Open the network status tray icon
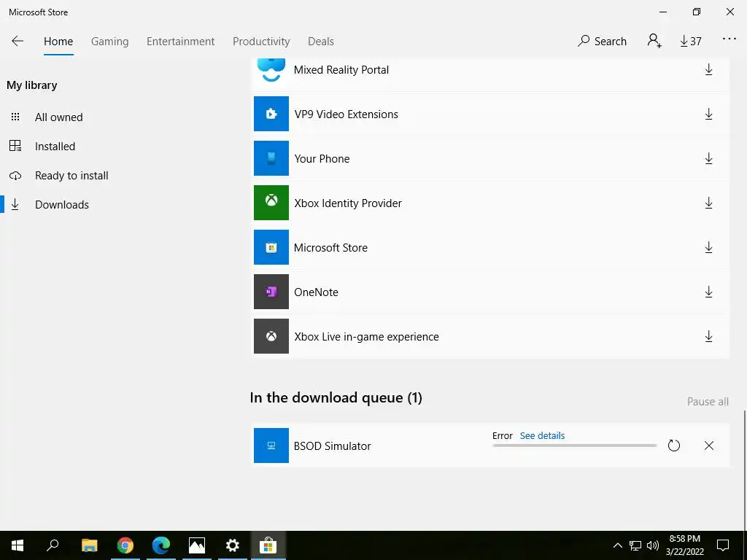 point(635,545)
